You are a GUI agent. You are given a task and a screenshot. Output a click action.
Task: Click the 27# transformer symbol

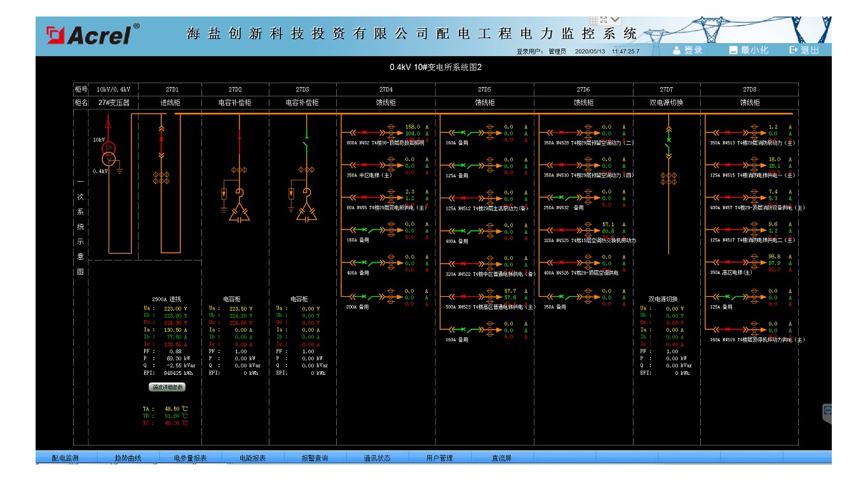(108, 151)
